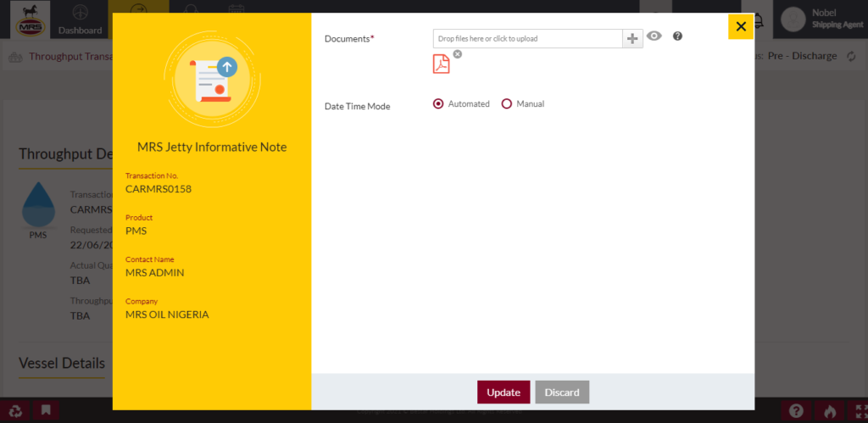868x423 pixels.
Task: Click the transaction number CARMRS0158
Action: click(159, 189)
